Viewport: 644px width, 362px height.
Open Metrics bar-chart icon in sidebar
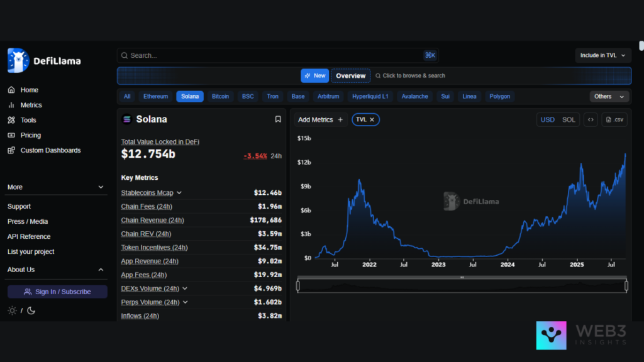[x=11, y=105]
